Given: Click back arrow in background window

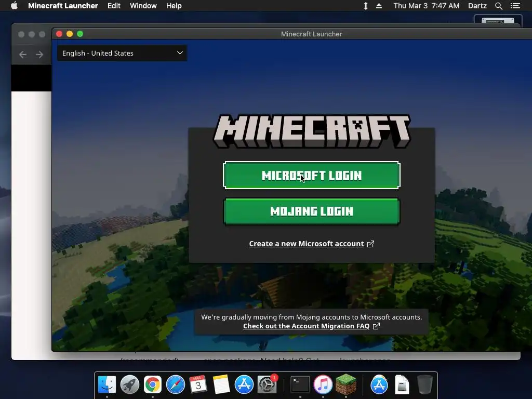Looking at the screenshot, I should pos(23,54).
